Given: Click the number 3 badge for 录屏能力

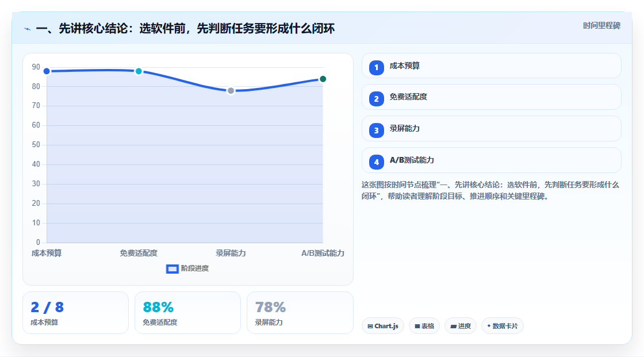Looking at the screenshot, I should pos(376,130).
